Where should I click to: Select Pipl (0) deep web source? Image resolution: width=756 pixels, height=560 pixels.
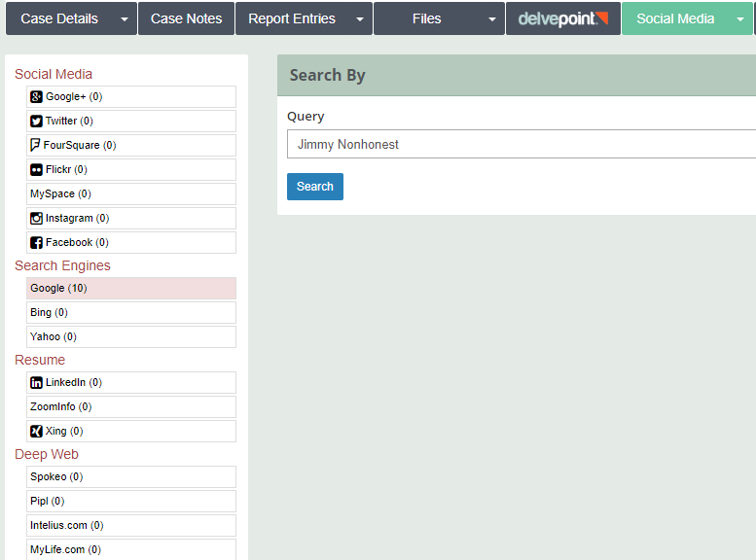tap(131, 502)
